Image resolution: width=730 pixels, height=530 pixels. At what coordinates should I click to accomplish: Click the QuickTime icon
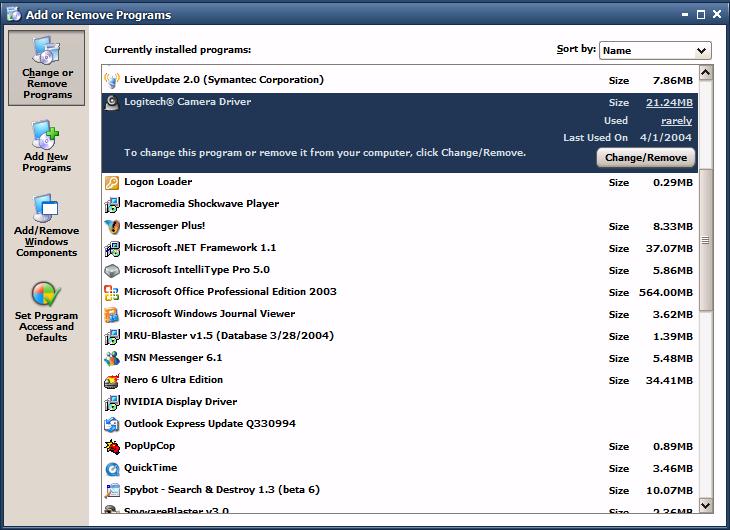click(x=112, y=469)
